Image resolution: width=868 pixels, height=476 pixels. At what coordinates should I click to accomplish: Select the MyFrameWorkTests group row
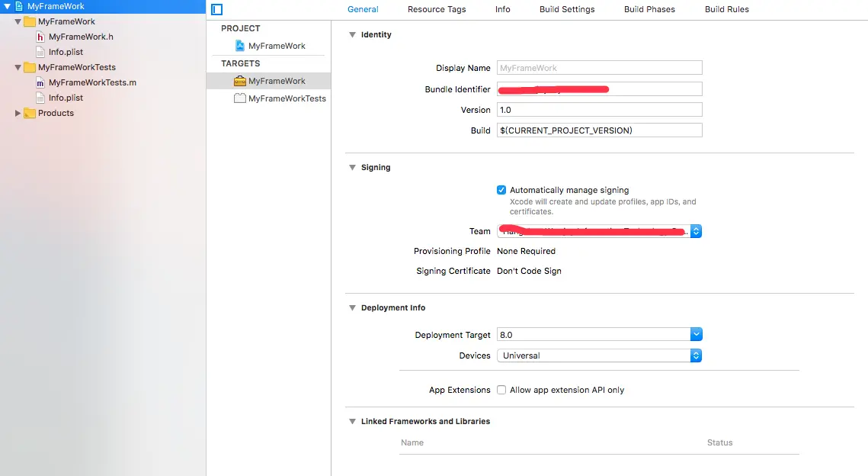103,68
